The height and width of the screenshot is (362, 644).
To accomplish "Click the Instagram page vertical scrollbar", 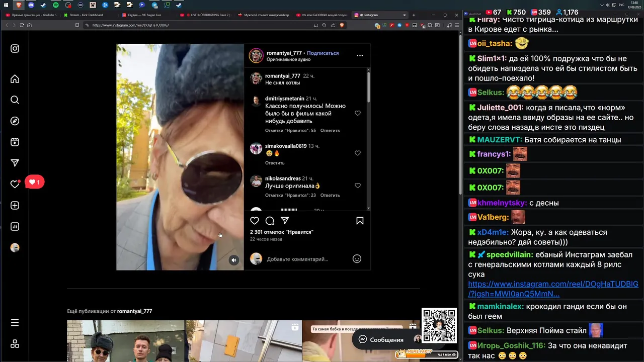I will click(x=460, y=115).
